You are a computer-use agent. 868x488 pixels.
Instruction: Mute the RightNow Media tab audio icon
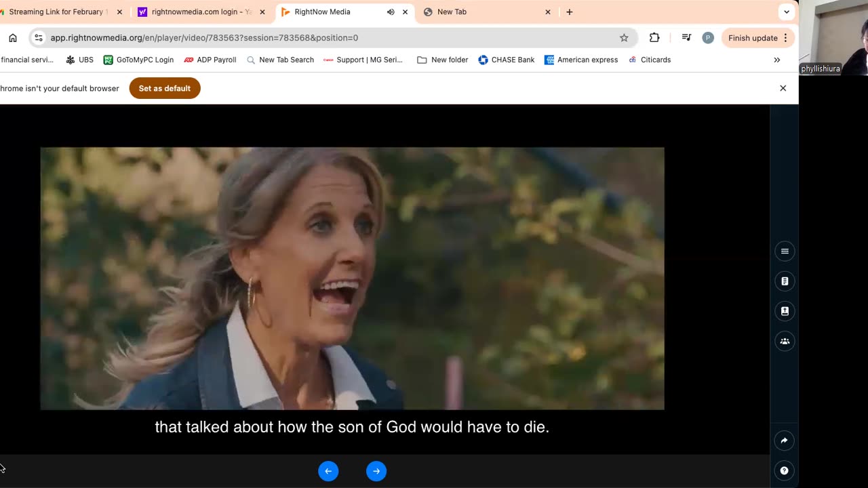[x=391, y=12]
